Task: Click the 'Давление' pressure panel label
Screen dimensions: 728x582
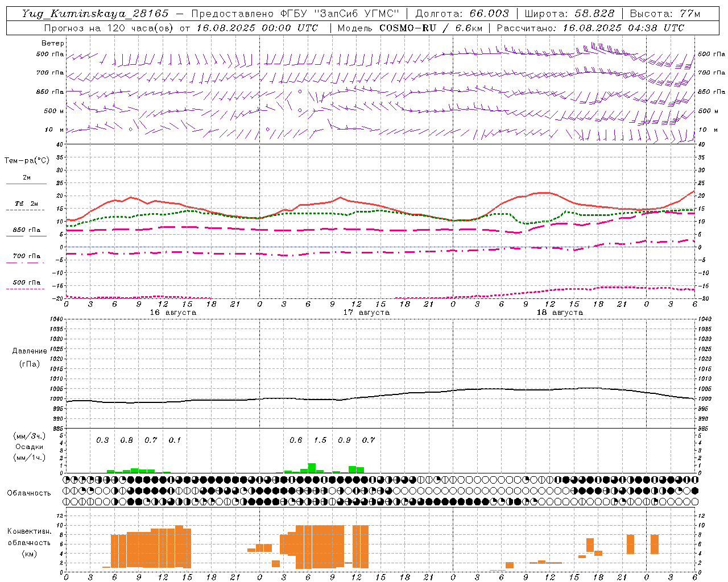Action: point(30,351)
